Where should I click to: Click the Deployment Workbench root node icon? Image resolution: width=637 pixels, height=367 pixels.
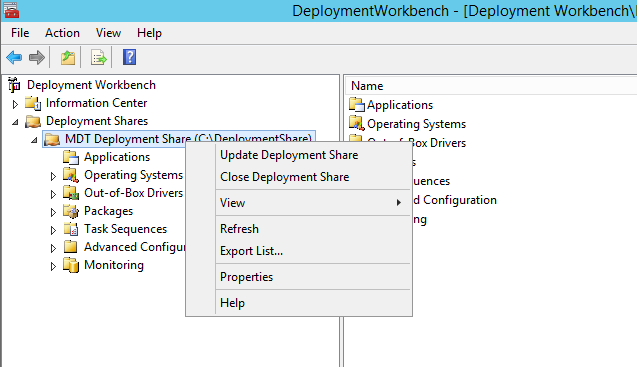point(14,85)
